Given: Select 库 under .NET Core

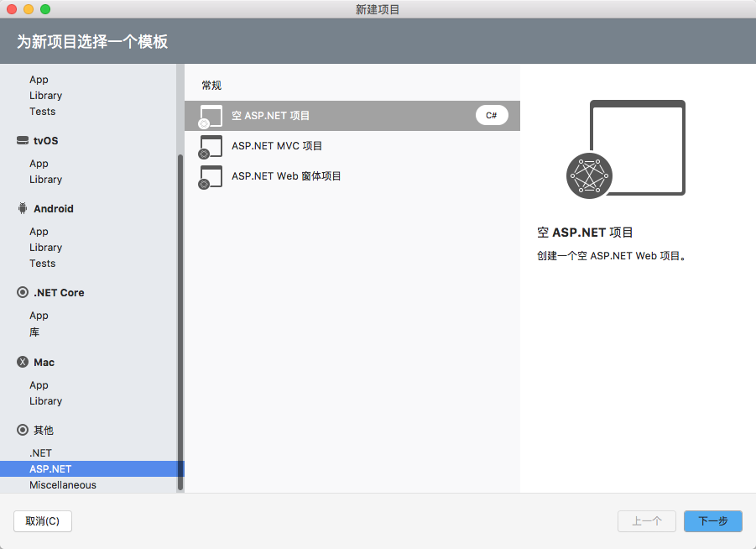Looking at the screenshot, I should coord(34,332).
